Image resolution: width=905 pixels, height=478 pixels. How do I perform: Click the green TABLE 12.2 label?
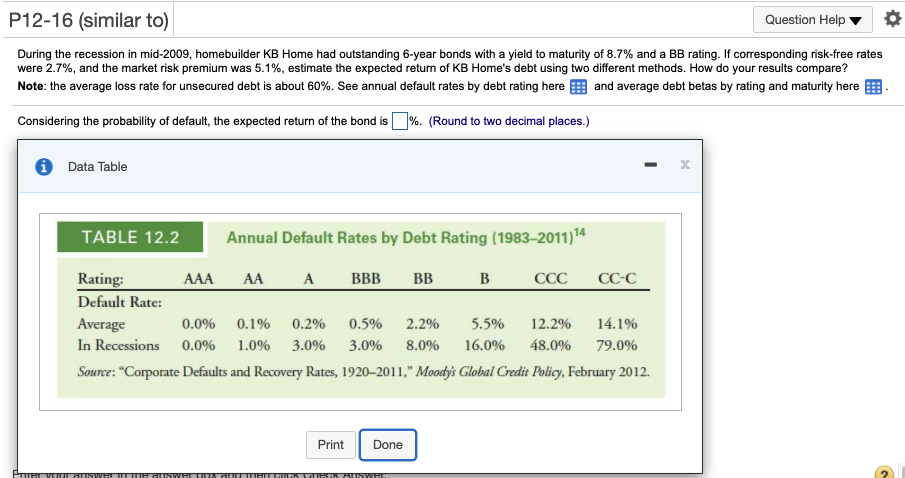click(130, 237)
